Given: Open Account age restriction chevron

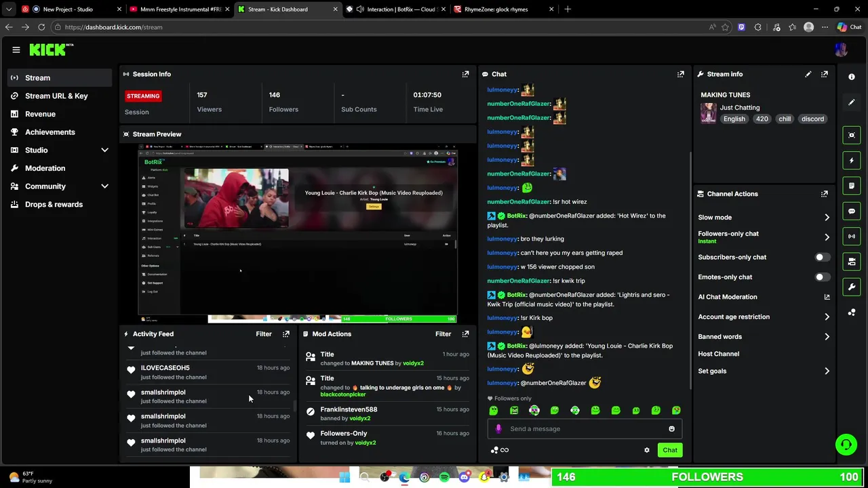Looking at the screenshot, I should 827,317.
